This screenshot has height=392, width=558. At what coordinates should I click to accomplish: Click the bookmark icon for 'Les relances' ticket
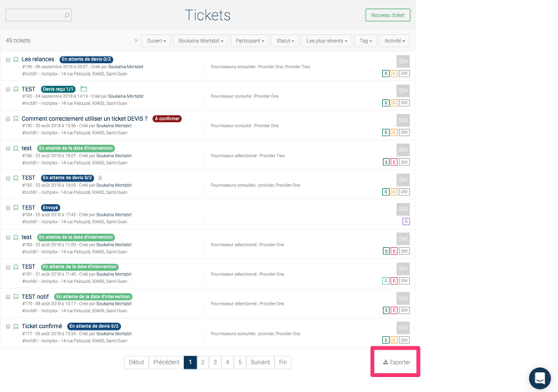point(16,60)
